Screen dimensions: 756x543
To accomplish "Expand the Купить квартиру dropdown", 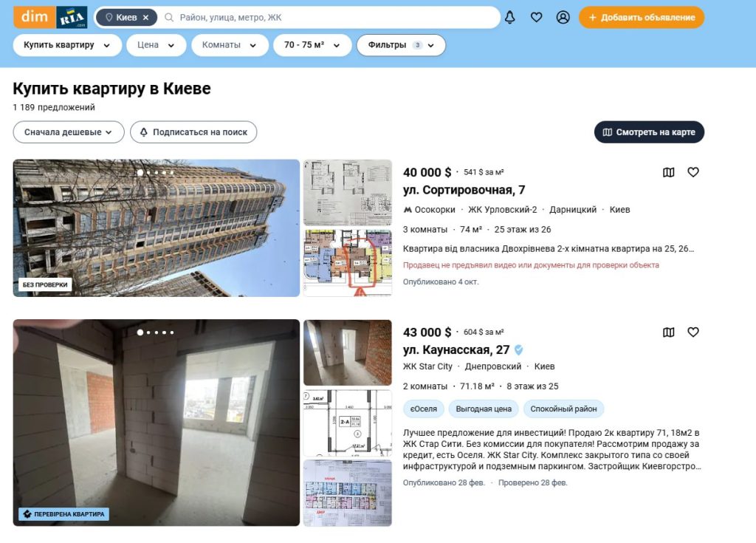I will pyautogui.click(x=67, y=45).
